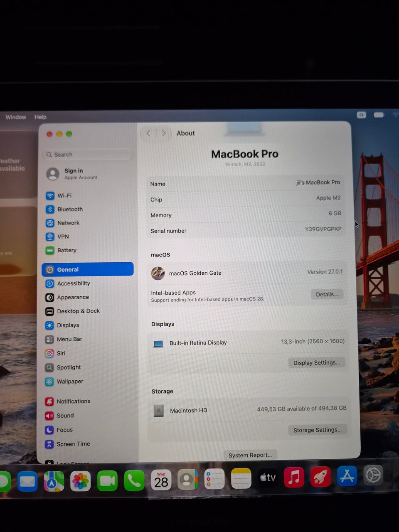Go back using the toolbar chevron
Screen dimensions: 399x532
(148, 133)
